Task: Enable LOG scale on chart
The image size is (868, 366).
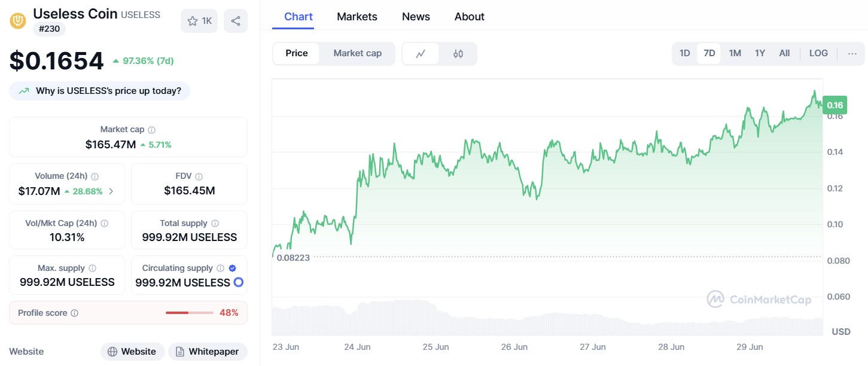Action: click(818, 53)
